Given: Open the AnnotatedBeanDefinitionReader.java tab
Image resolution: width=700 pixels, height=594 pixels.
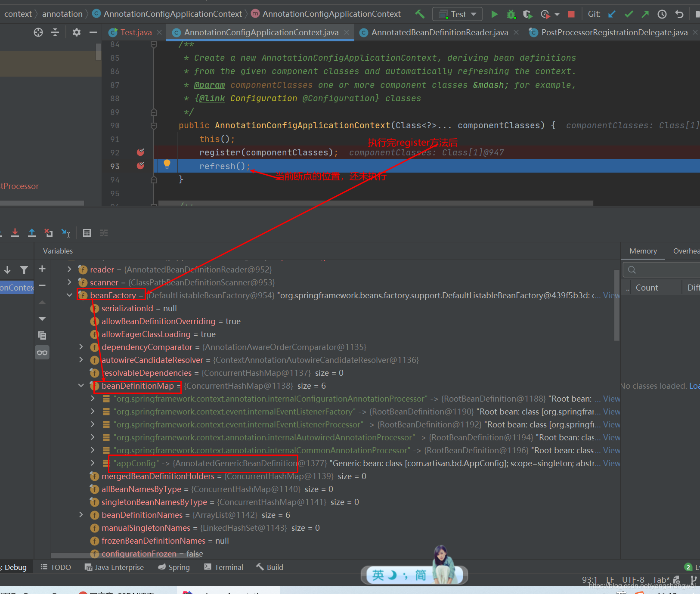Looking at the screenshot, I should [x=439, y=32].
